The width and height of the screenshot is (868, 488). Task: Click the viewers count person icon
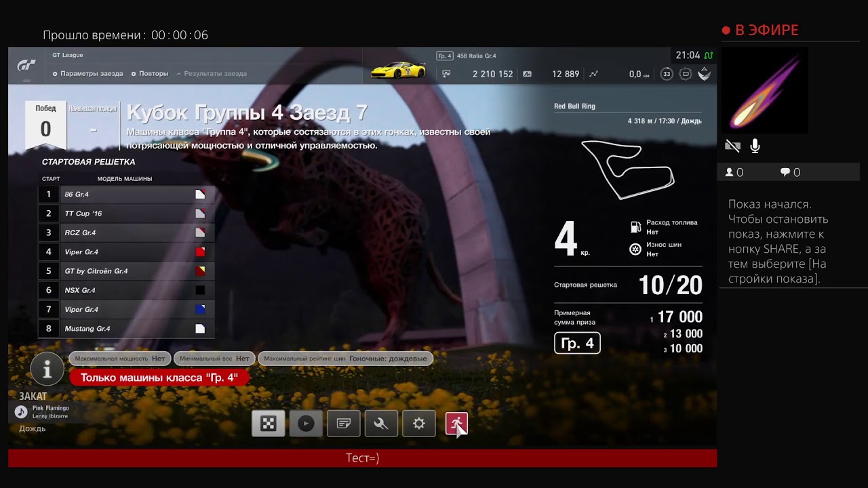coord(730,172)
